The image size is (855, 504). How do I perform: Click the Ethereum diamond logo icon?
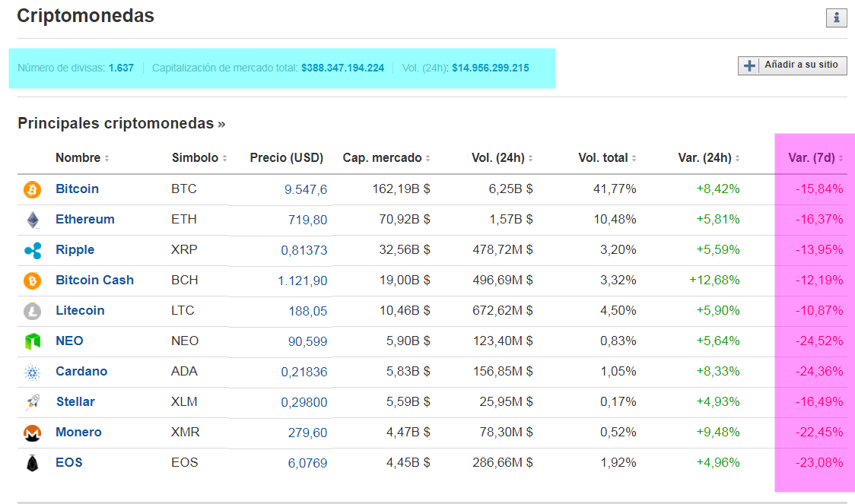point(32,220)
